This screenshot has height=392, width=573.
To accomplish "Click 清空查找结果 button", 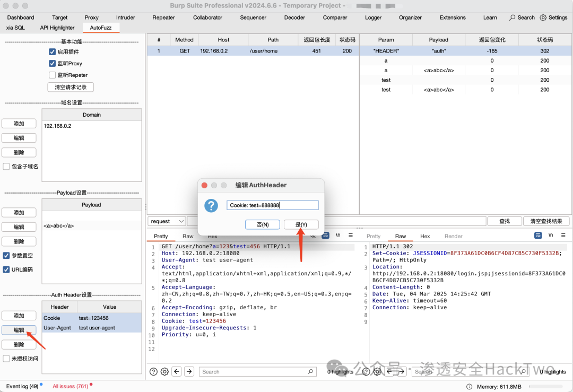I will (x=546, y=221).
